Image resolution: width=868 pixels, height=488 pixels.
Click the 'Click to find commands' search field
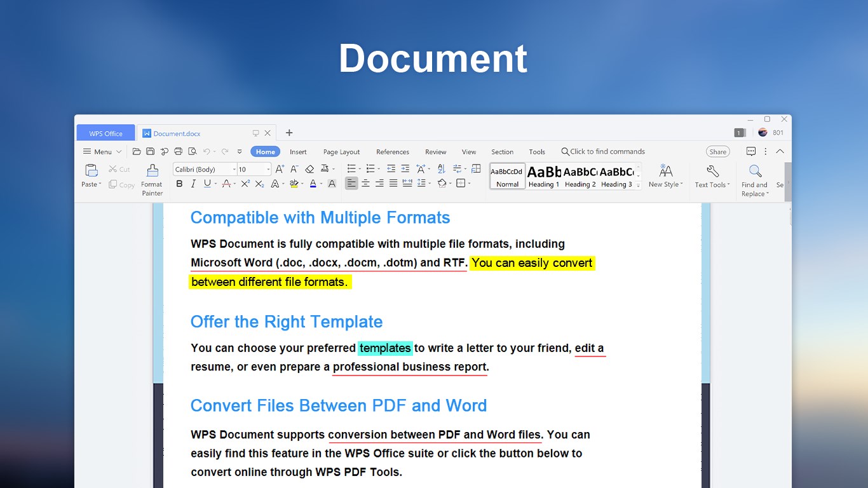click(603, 151)
